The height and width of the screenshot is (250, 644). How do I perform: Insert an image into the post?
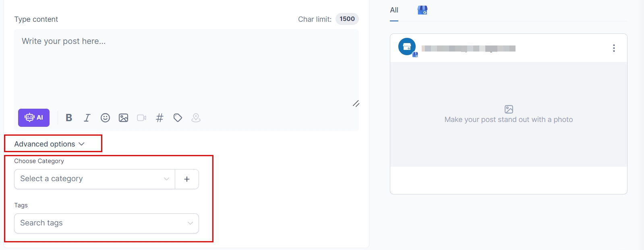(123, 118)
